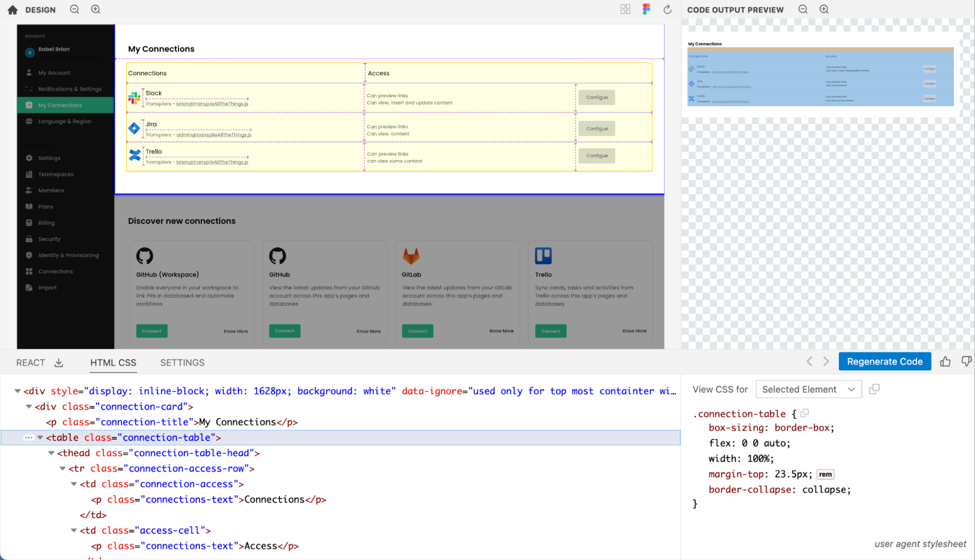Viewport: 975px width, 560px height.
Task: Open the SETTINGS tab
Action: click(182, 362)
